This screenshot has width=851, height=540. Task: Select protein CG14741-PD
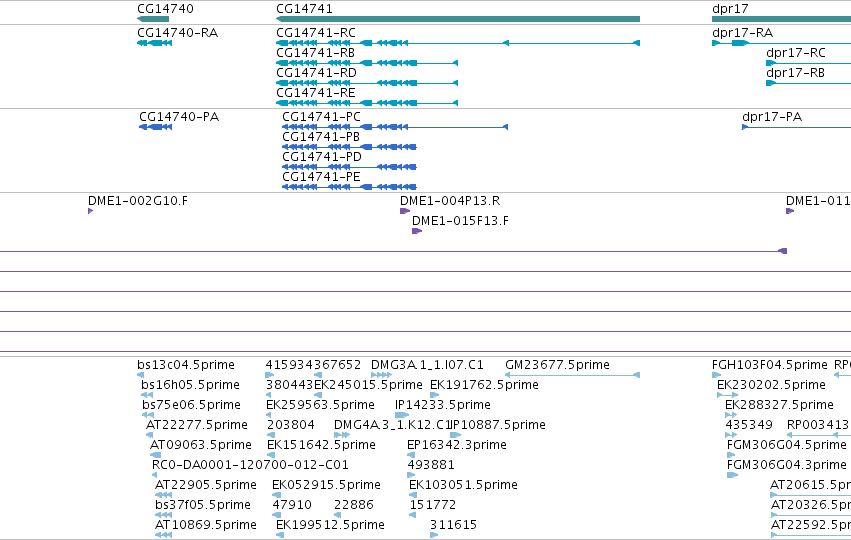[x=322, y=157]
